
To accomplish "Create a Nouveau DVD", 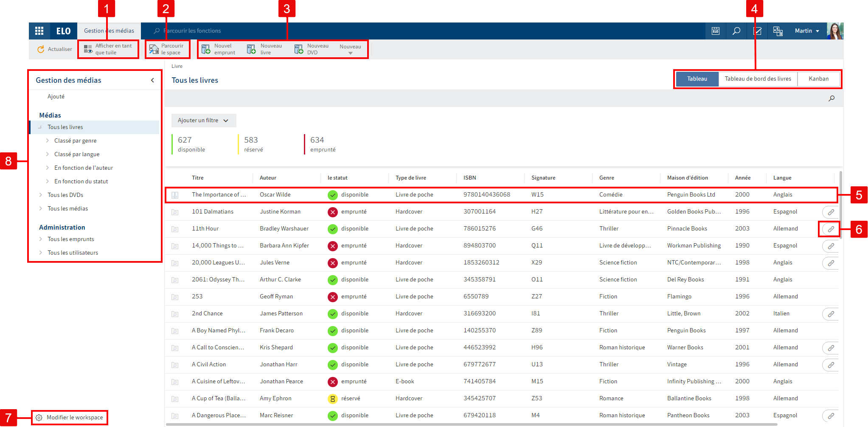I will 312,49.
